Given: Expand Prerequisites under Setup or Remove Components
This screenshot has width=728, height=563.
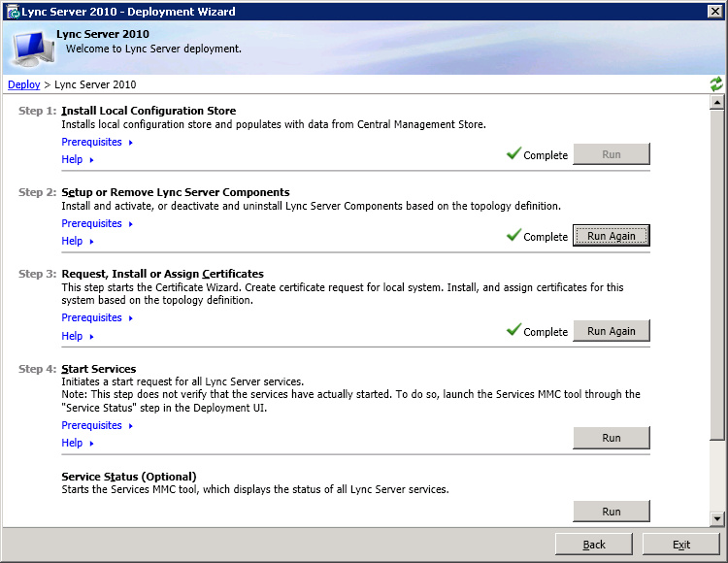Looking at the screenshot, I should (97, 223).
